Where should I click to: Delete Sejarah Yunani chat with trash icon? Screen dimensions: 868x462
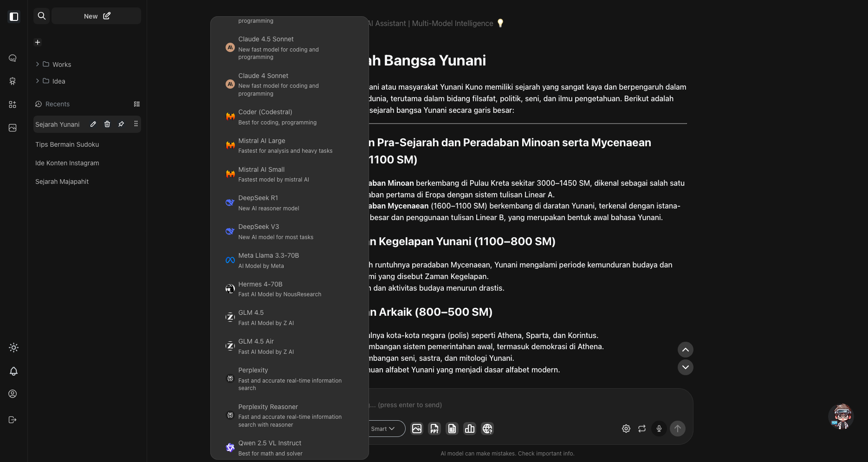click(x=107, y=124)
